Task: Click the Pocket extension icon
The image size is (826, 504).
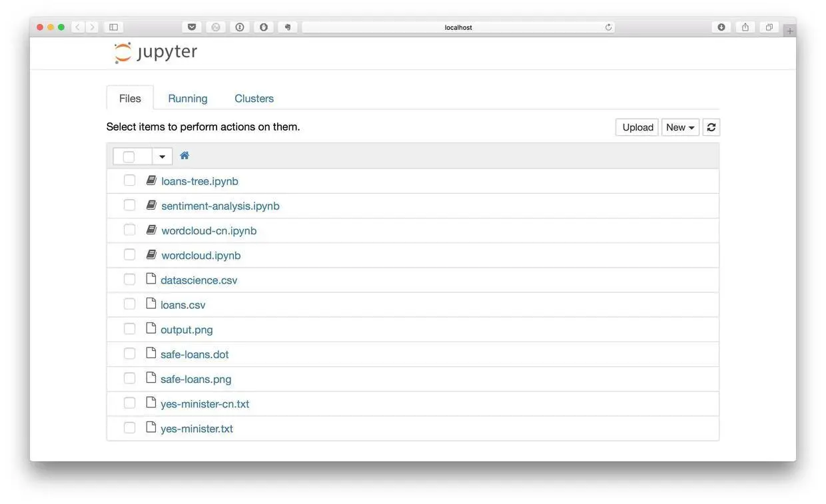Action: tap(192, 27)
